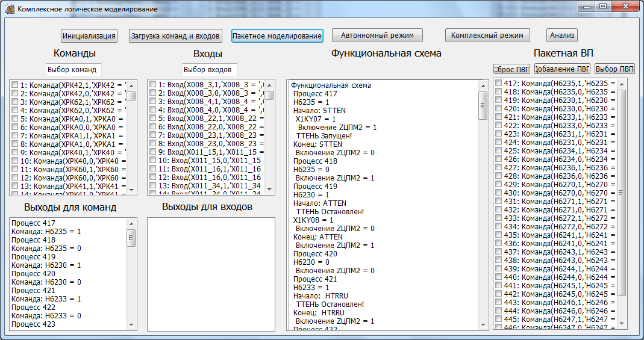Click line 'Начало: STTEN' in schema

320,110
